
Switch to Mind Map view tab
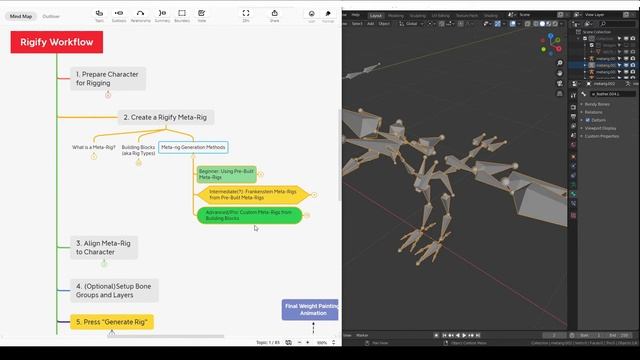[21, 16]
